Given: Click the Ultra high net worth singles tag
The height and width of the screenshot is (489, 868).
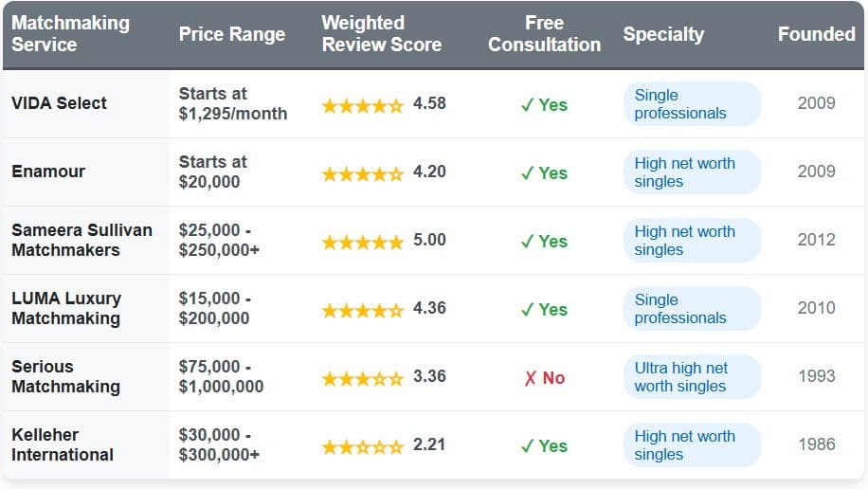Looking at the screenshot, I should (681, 377).
